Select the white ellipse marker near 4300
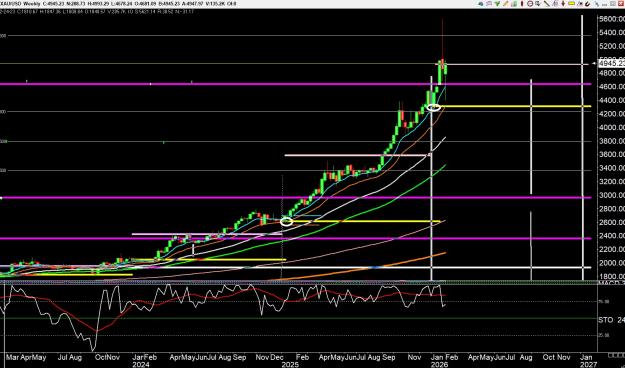Image resolution: width=625 pixels, height=368 pixels. (x=434, y=107)
